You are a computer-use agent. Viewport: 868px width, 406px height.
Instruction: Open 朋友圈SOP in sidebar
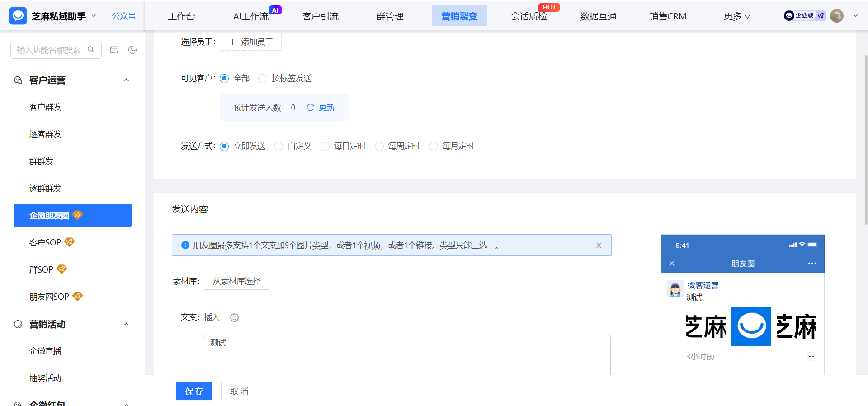point(49,297)
